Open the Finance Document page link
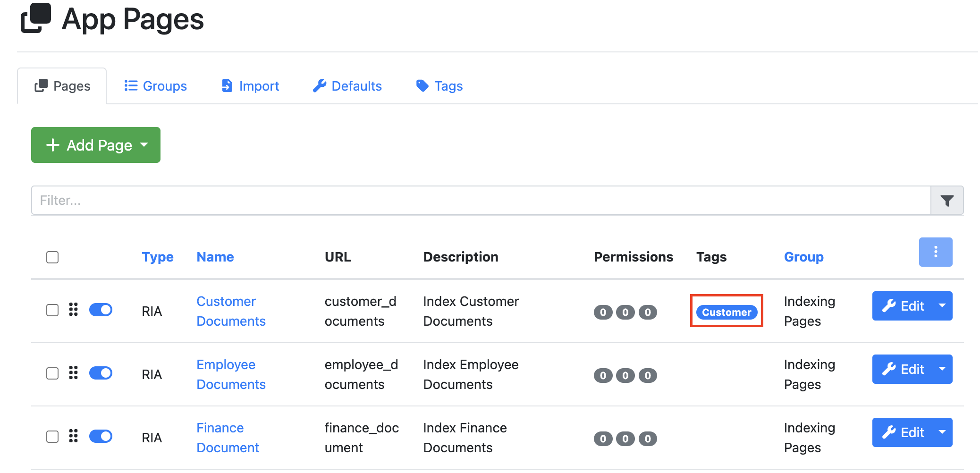Screen dimensions: 980x473 [228, 438]
